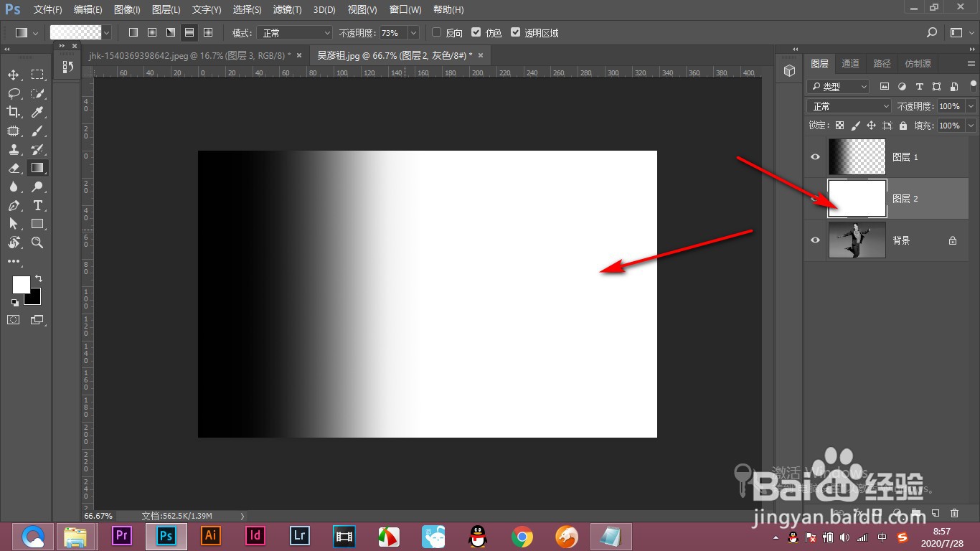Select the Pen tool
This screenshot has width=980, height=551.
click(x=14, y=205)
